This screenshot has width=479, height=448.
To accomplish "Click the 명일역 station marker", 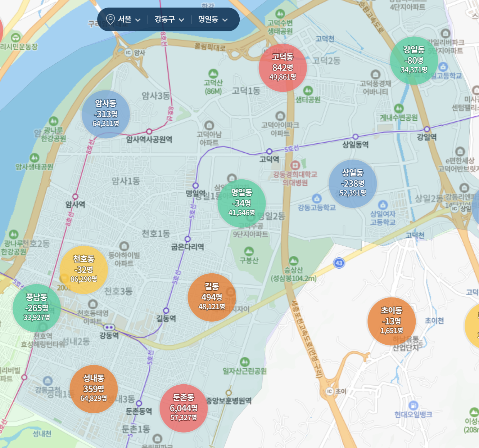I will click(195, 185).
